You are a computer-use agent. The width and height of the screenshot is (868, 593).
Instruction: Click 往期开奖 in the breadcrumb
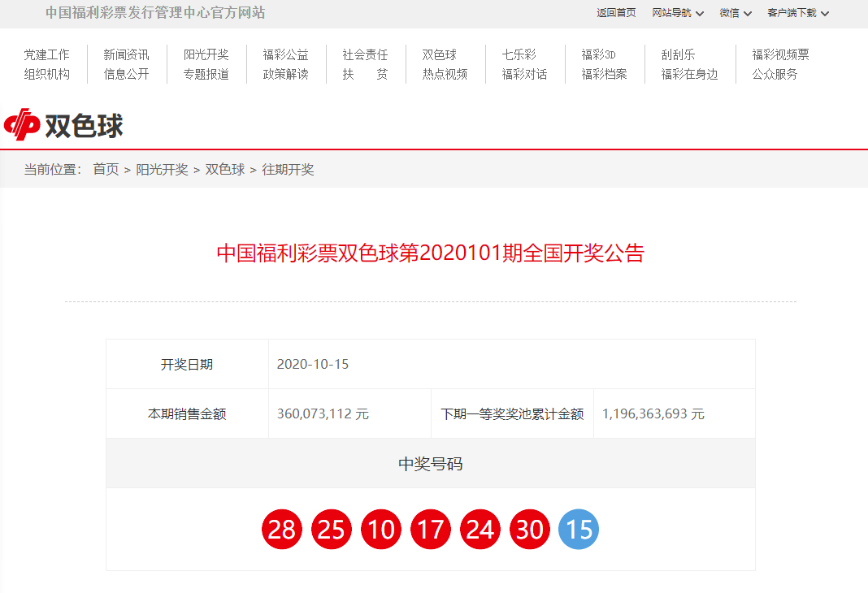(288, 169)
